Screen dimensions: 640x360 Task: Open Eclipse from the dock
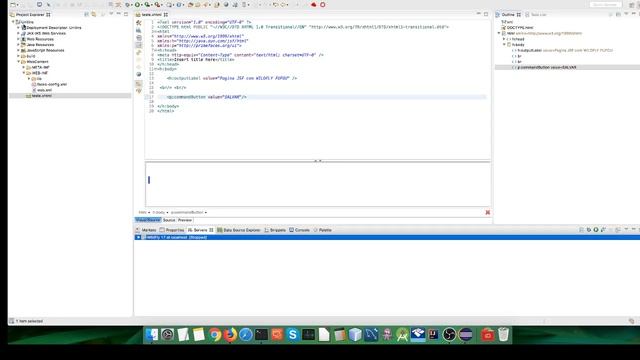click(465, 335)
